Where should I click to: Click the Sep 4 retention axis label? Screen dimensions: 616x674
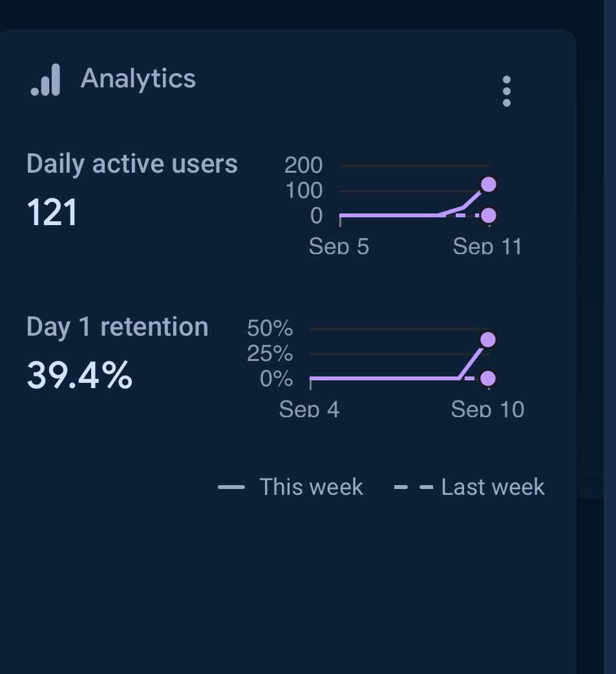pyautogui.click(x=309, y=409)
